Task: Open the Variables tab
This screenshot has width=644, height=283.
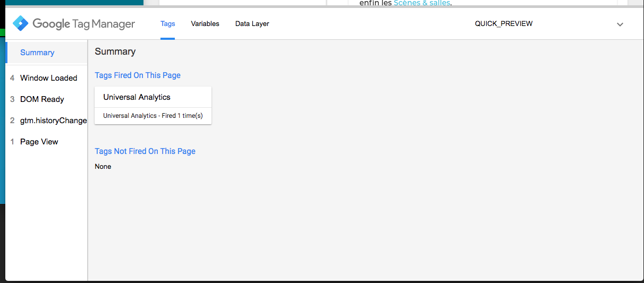Action: coord(205,24)
